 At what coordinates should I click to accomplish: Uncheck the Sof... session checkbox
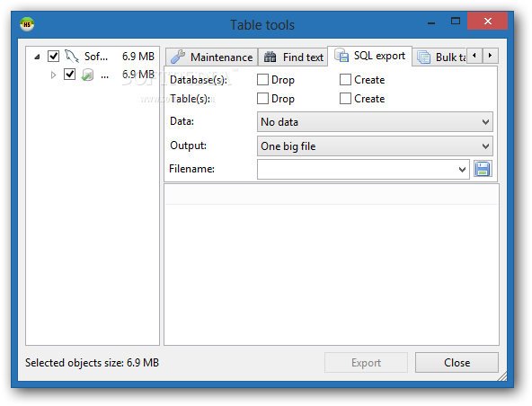53,56
